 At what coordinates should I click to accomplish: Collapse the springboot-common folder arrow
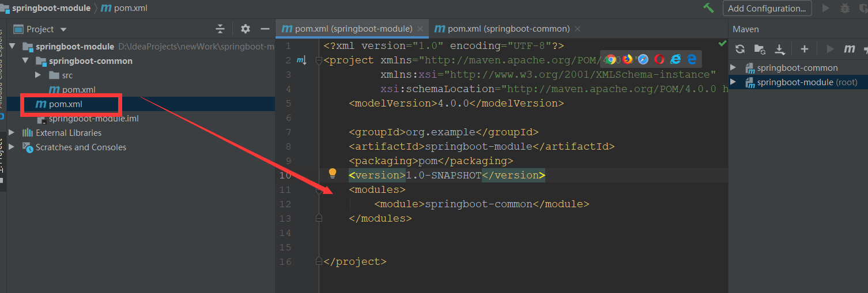coord(25,60)
